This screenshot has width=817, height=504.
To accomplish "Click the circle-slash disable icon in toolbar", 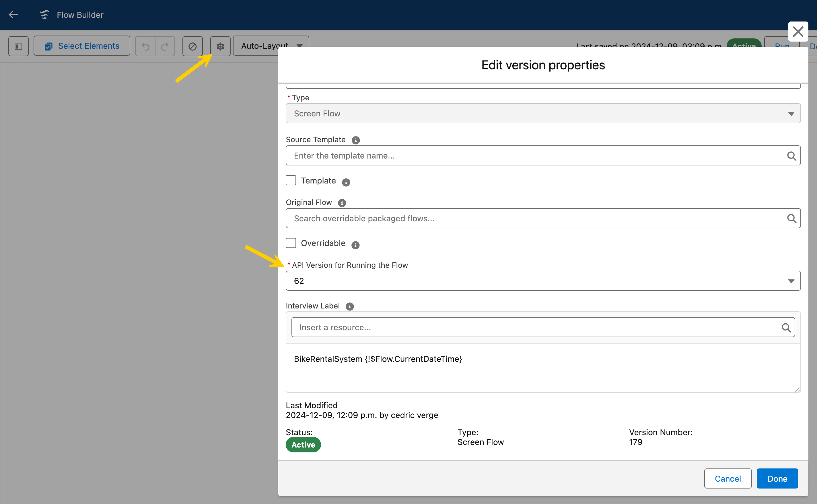I will tap(192, 46).
